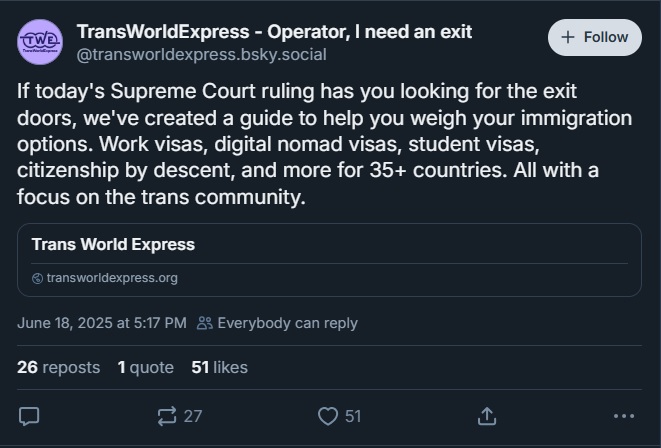Open the Trans World Express link card title
661x448 pixels.
[113, 244]
